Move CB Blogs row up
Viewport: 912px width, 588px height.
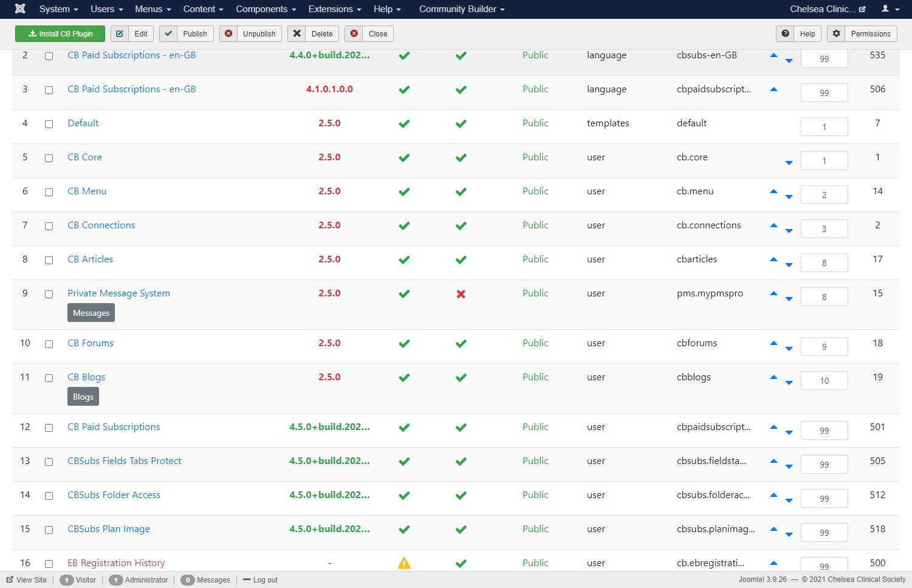pyautogui.click(x=773, y=377)
